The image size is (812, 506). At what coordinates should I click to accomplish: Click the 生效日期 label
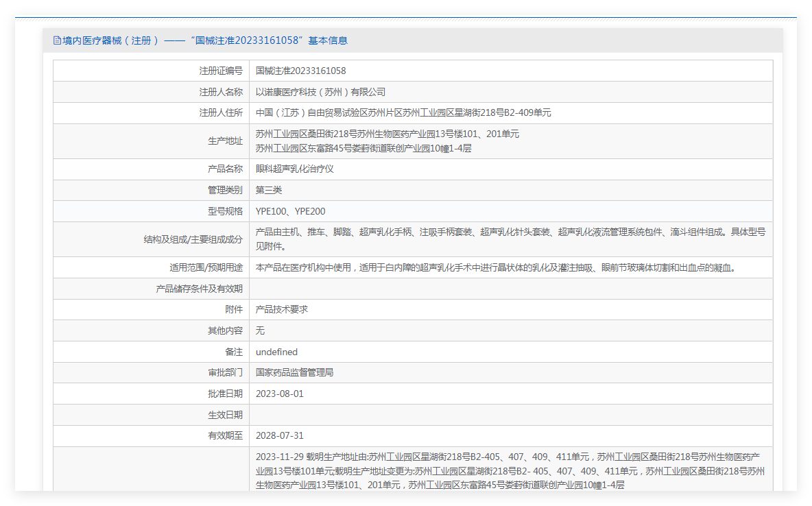click(225, 415)
